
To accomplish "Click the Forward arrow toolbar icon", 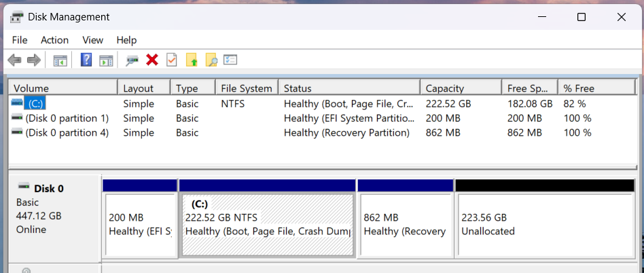I will (34, 60).
